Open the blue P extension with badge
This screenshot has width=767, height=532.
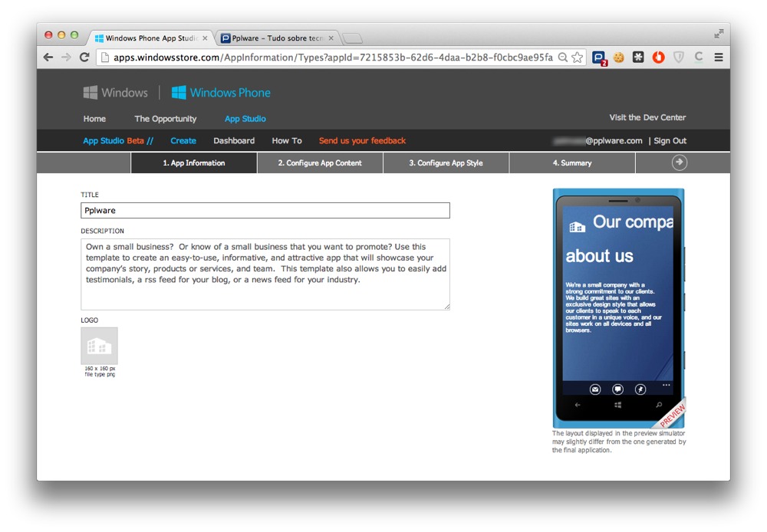pos(599,58)
